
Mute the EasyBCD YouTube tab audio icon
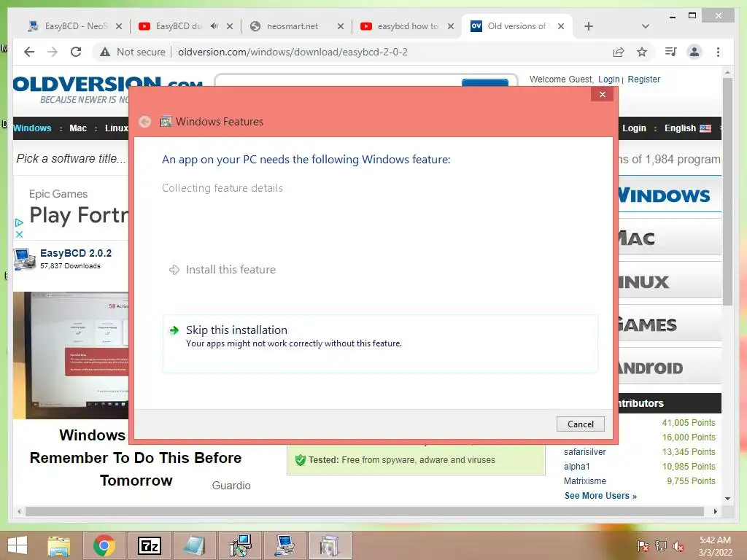(x=214, y=26)
